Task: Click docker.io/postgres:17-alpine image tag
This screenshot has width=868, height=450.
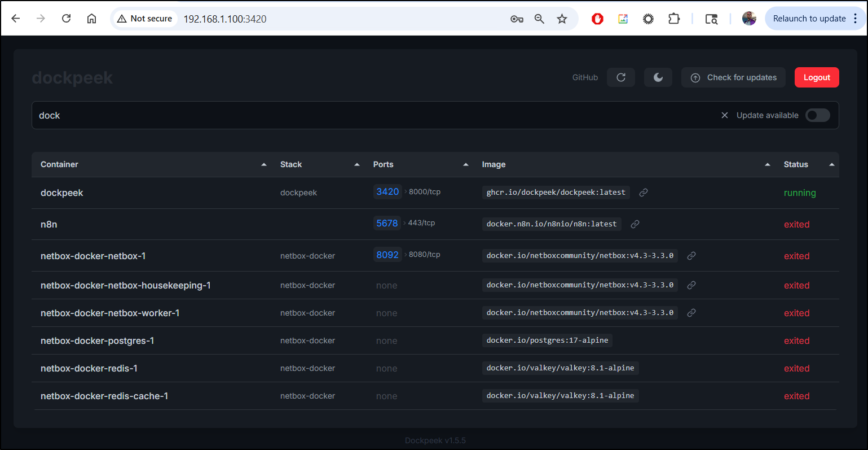Action: 548,340
